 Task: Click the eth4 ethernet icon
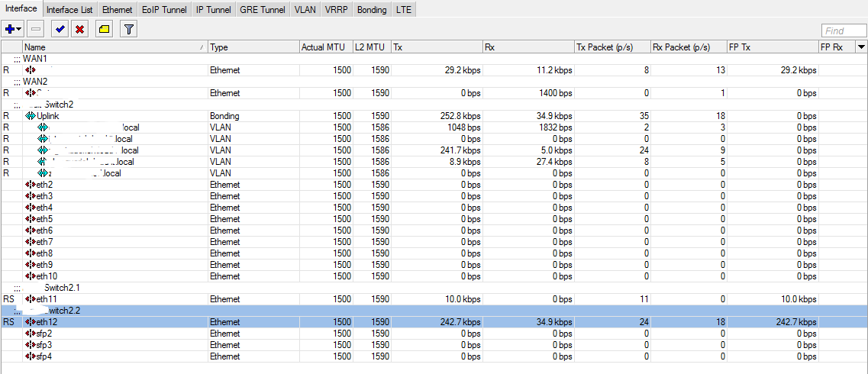(x=31, y=208)
